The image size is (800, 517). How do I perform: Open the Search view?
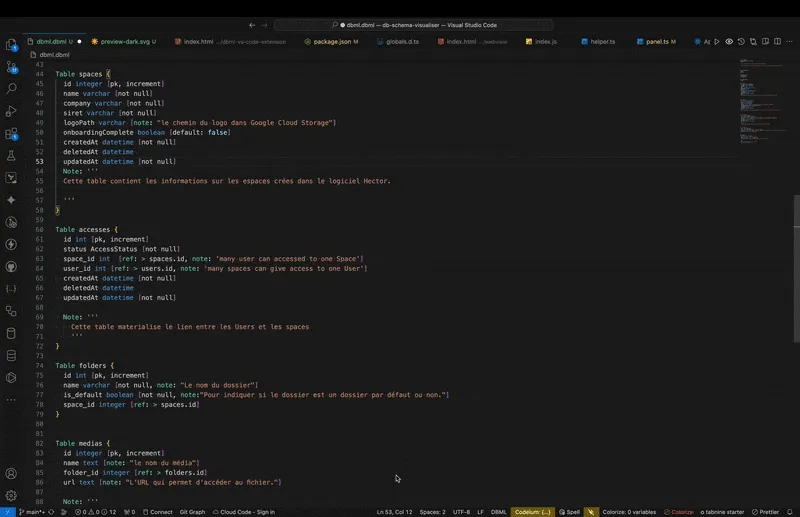(x=11, y=89)
